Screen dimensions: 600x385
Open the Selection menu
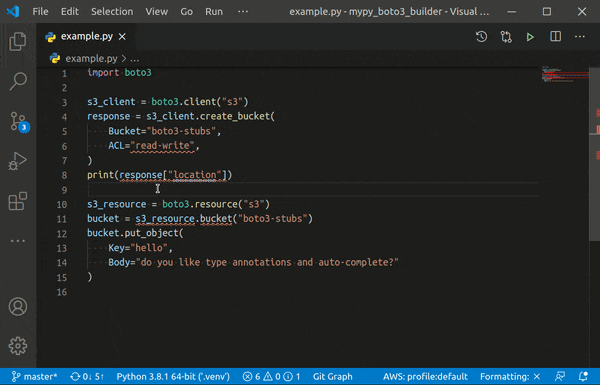point(112,11)
